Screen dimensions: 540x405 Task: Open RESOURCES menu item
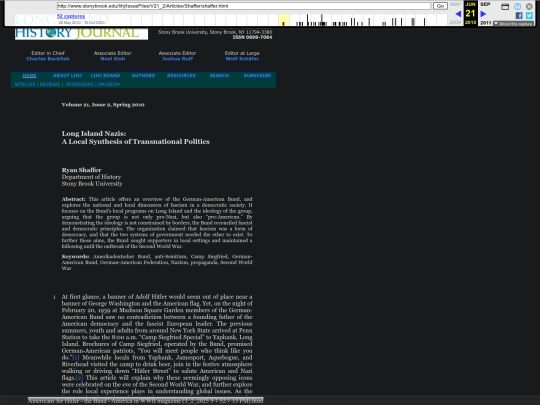tap(181, 75)
